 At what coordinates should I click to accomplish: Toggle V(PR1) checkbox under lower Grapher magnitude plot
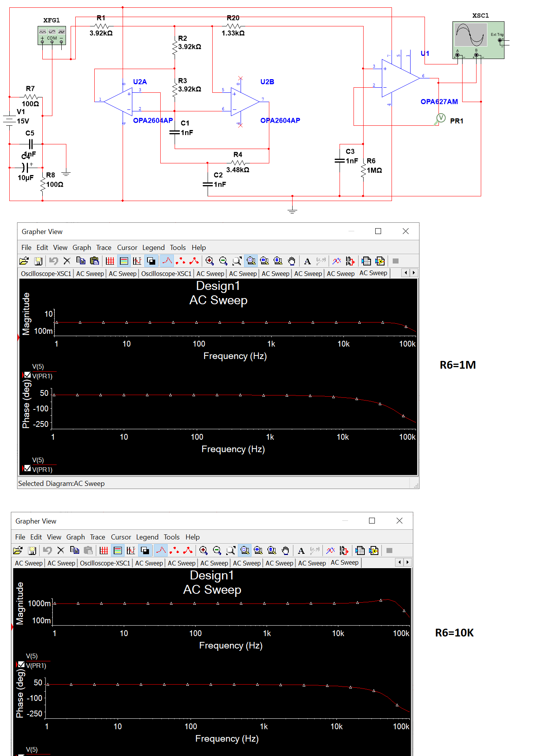[21, 665]
